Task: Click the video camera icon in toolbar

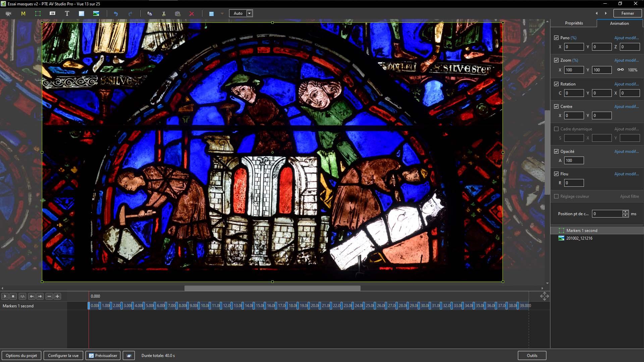Action: click(8, 14)
